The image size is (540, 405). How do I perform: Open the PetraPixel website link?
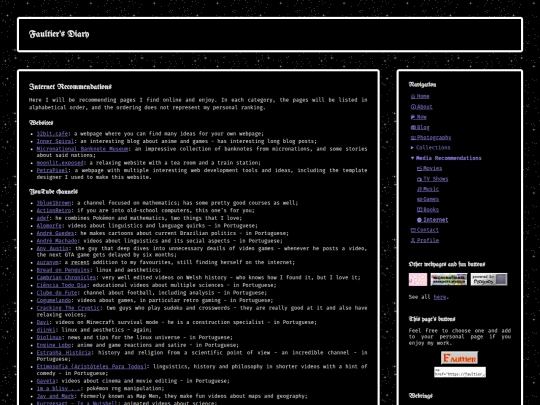point(52,170)
